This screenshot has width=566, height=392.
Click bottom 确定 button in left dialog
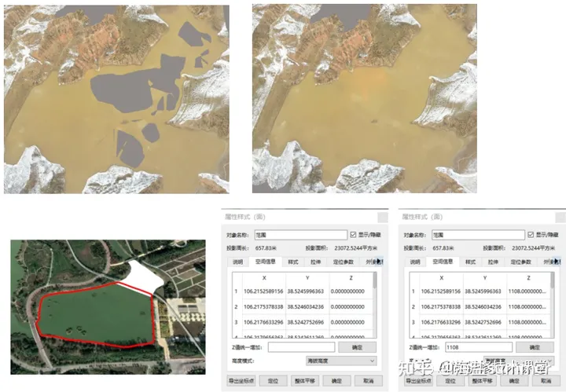(336, 381)
